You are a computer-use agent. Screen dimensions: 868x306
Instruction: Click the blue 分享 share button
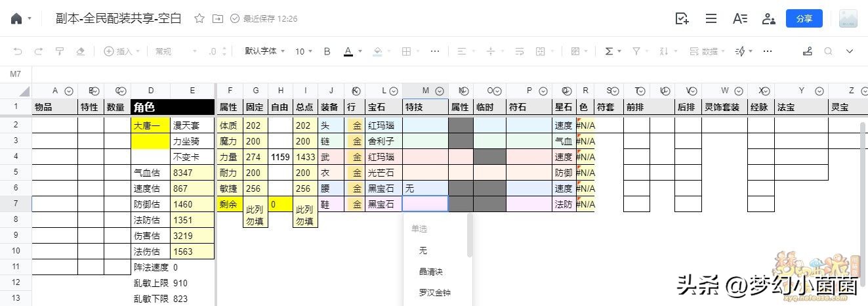pos(804,18)
